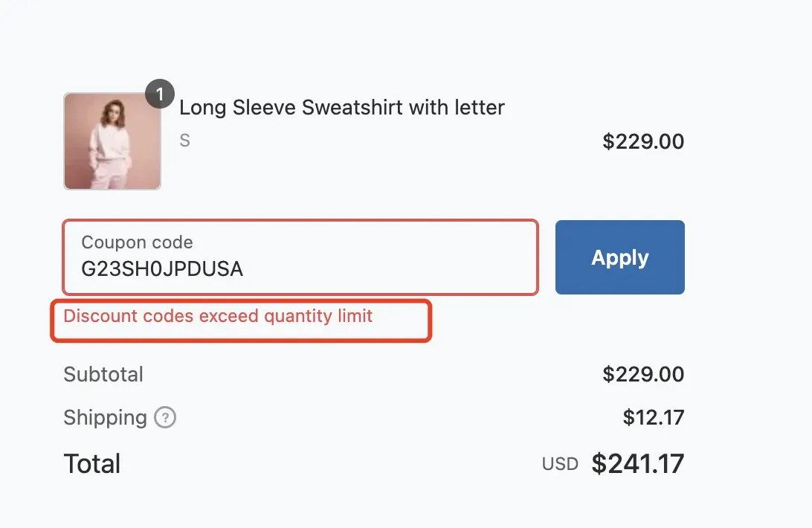Click the Shipping label text
This screenshot has width=812, height=528.
105,418
